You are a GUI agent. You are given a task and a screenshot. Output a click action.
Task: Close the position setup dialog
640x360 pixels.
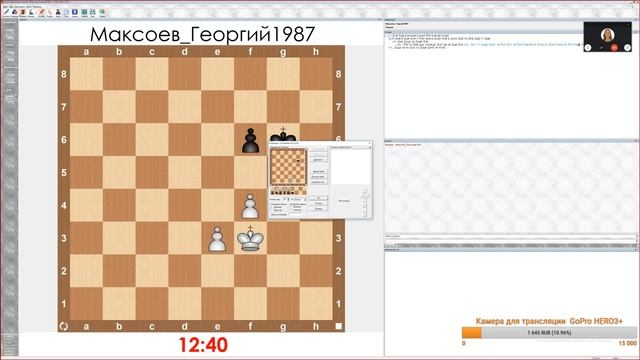369,143
